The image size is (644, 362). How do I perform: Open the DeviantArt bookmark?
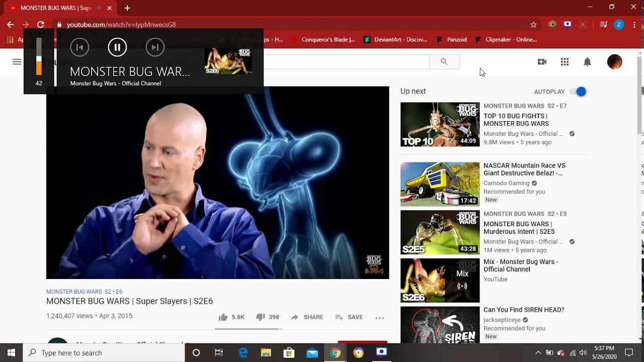tap(395, 40)
